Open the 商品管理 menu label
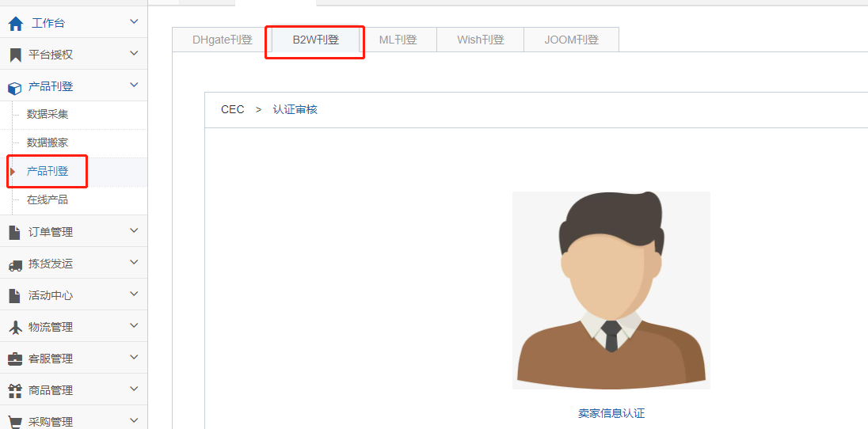 coord(51,390)
